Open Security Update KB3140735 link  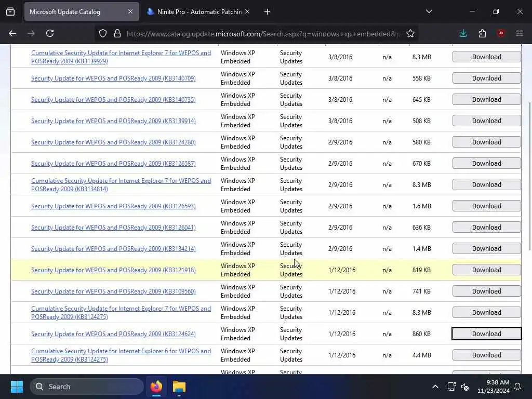[113, 100]
